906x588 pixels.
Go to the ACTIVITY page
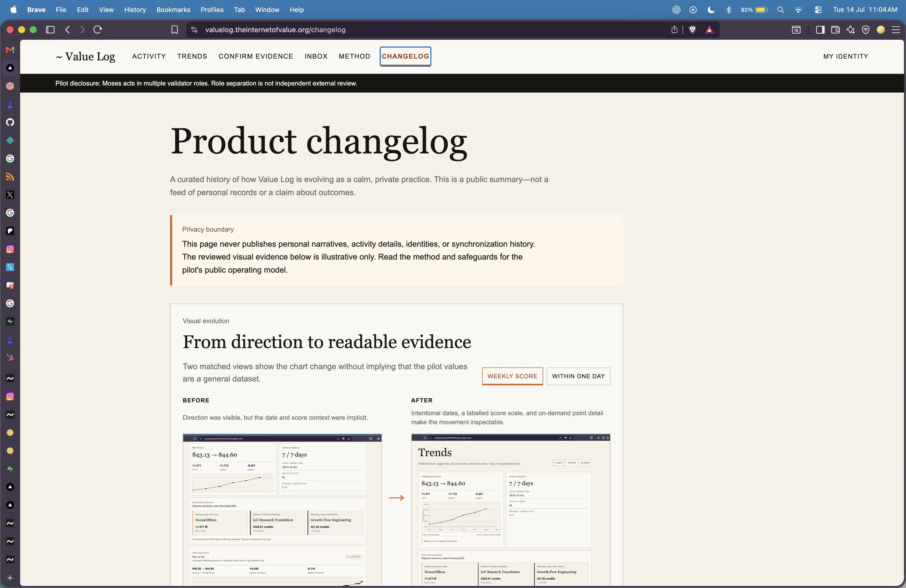[x=149, y=56]
